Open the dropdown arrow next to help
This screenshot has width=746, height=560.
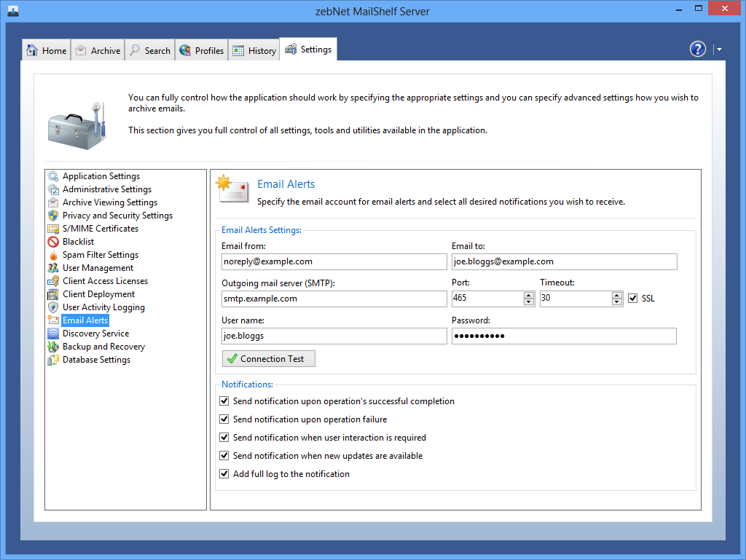pos(719,50)
